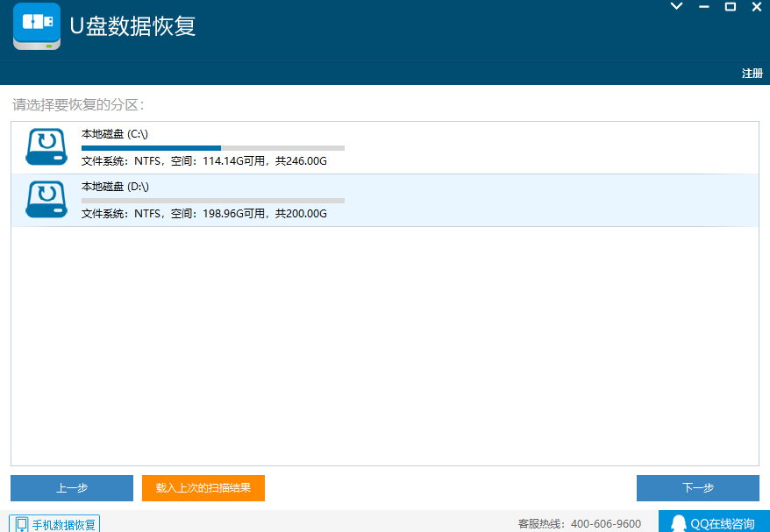770x532 pixels.
Task: Open the 注册 registration link
Action: point(752,74)
